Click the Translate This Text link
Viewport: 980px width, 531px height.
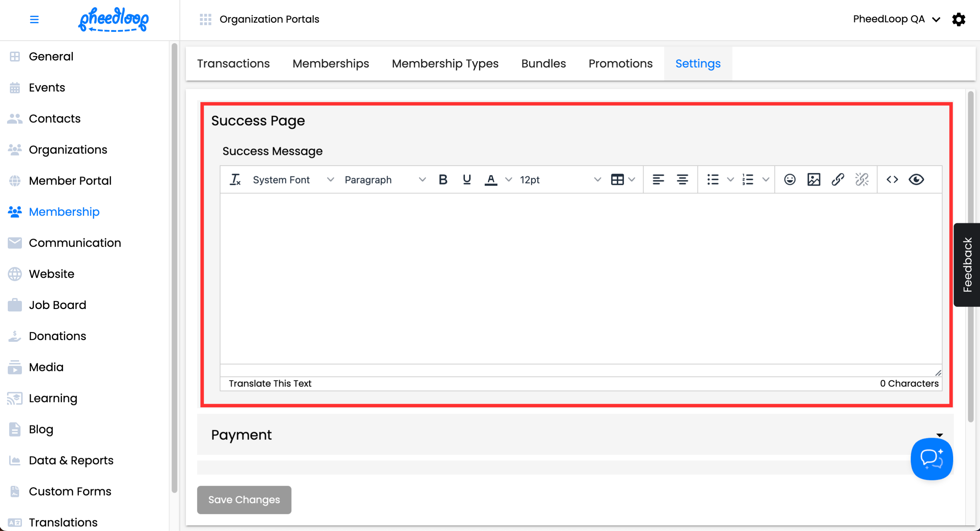point(270,384)
